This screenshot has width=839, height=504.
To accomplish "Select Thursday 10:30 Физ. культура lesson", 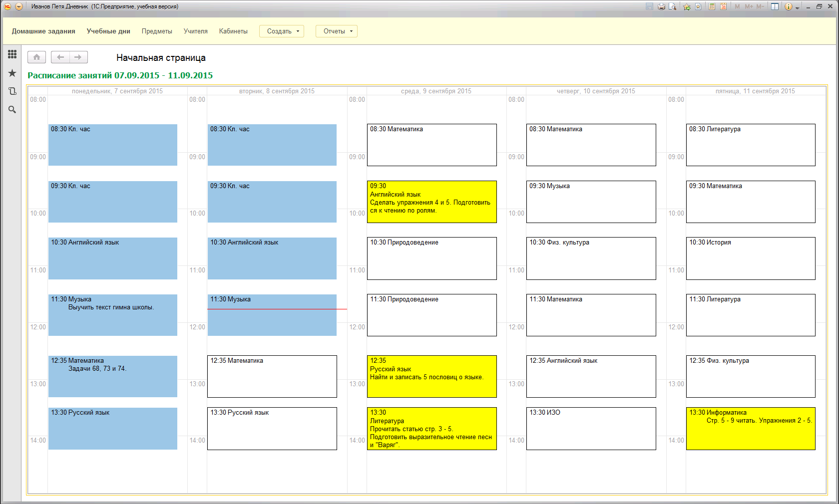I will tap(591, 258).
